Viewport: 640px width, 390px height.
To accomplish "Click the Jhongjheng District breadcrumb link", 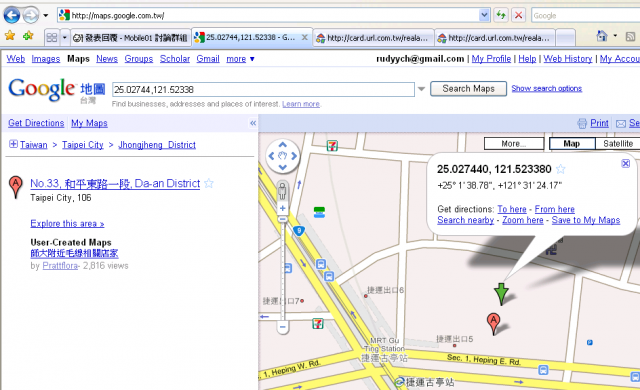I will (157, 145).
